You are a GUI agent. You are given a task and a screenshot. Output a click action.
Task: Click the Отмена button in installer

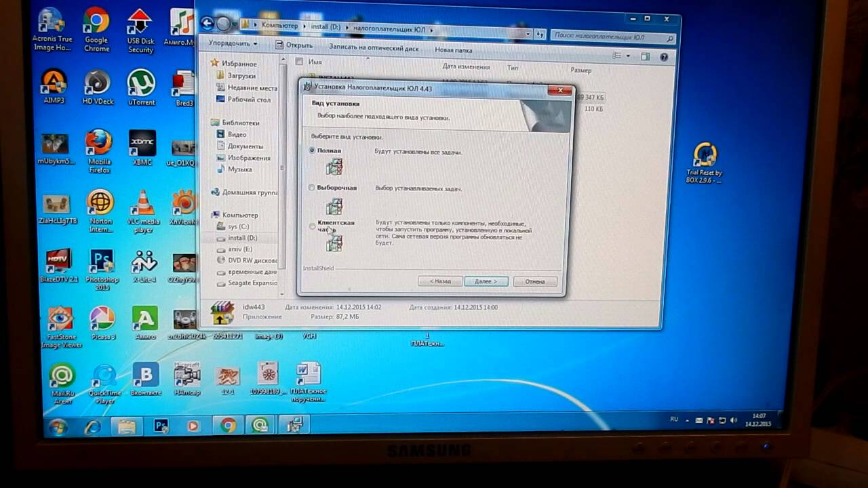[535, 281]
